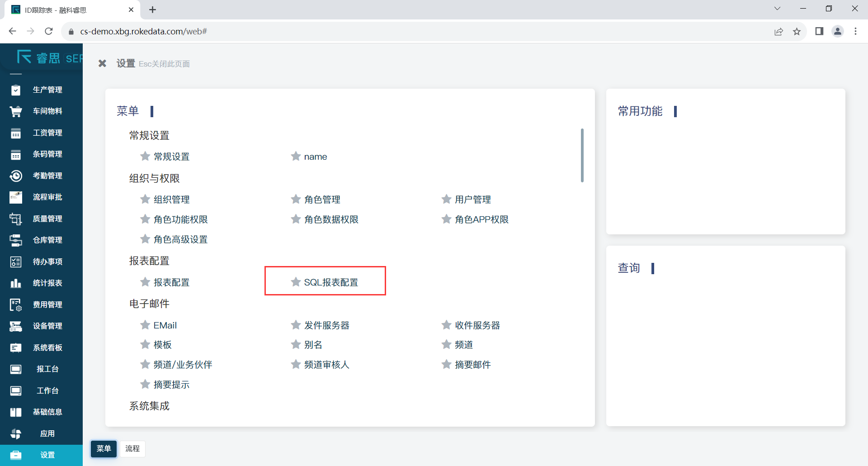
Task: Click the 应用 sidebar icon
Action: [x=16, y=434]
